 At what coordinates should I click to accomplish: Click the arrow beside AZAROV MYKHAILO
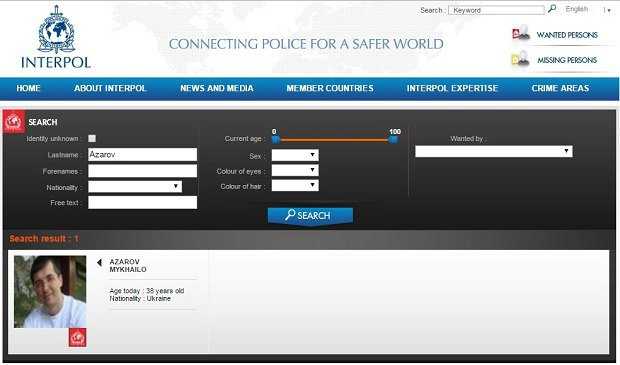point(99,262)
